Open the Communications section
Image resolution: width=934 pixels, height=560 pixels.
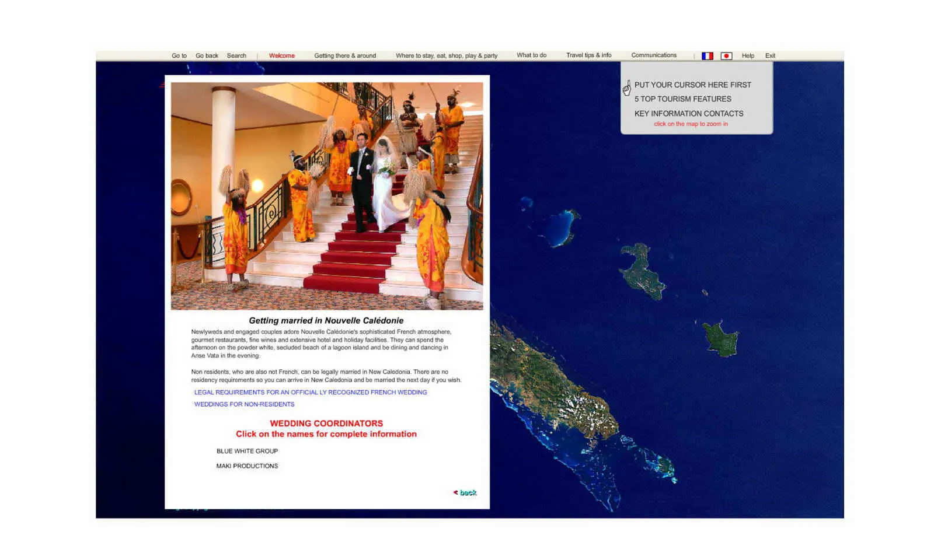pos(654,55)
